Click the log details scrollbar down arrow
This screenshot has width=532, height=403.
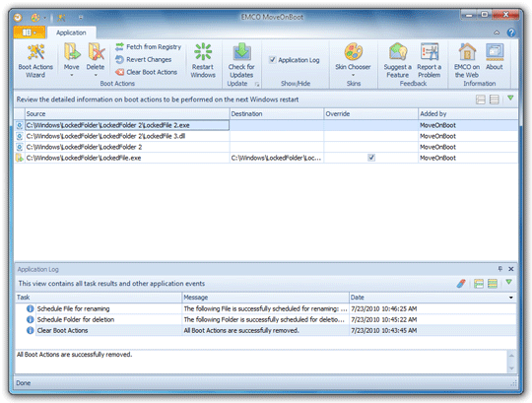(511, 369)
